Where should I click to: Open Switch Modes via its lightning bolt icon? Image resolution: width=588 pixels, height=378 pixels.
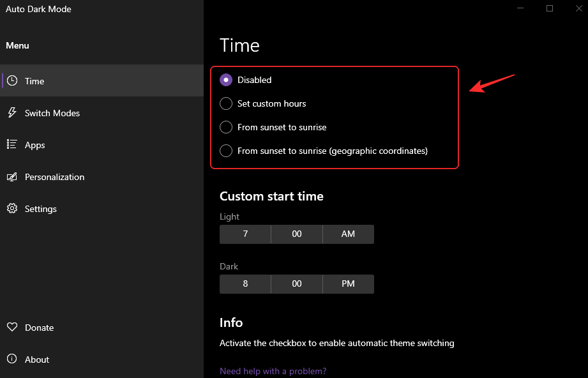pyautogui.click(x=11, y=112)
